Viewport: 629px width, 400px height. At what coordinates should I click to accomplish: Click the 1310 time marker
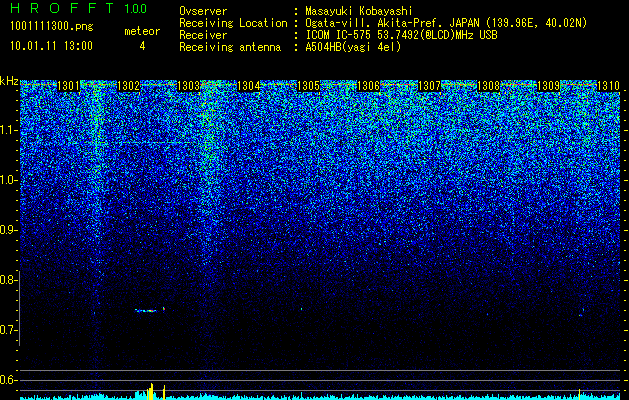(x=609, y=86)
